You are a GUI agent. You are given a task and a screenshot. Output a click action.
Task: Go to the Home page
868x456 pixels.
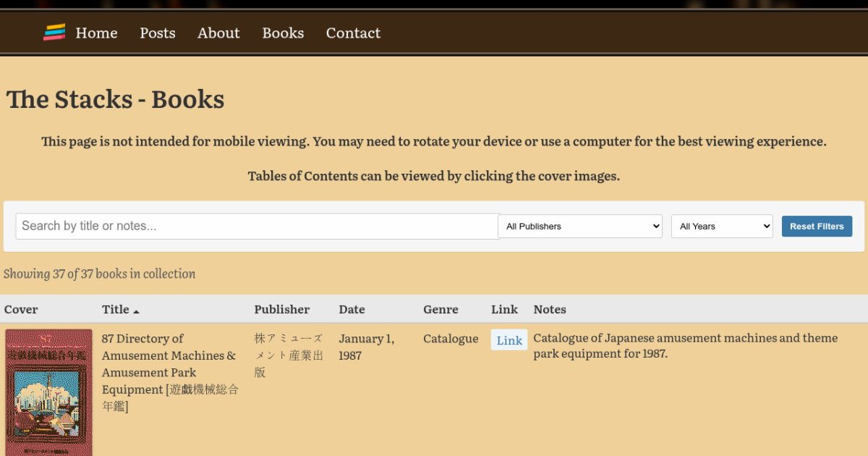coord(96,33)
